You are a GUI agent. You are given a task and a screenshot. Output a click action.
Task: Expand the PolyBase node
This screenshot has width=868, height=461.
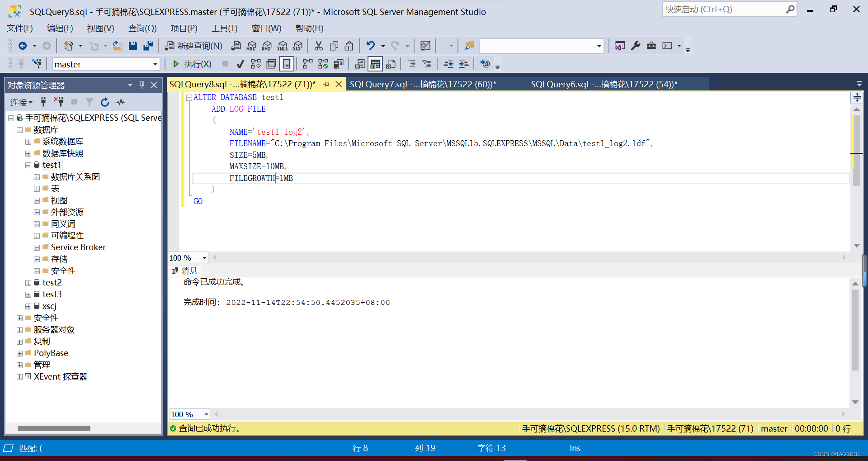point(20,354)
